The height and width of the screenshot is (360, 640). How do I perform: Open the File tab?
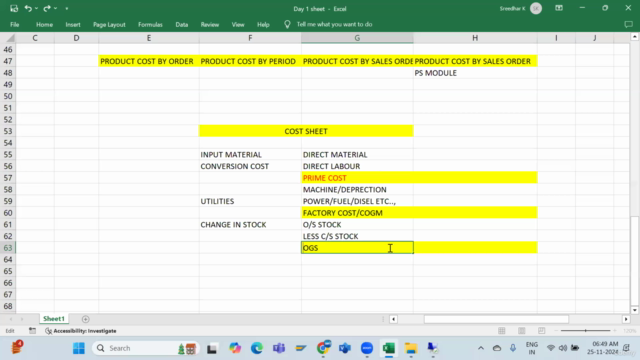tap(15, 24)
